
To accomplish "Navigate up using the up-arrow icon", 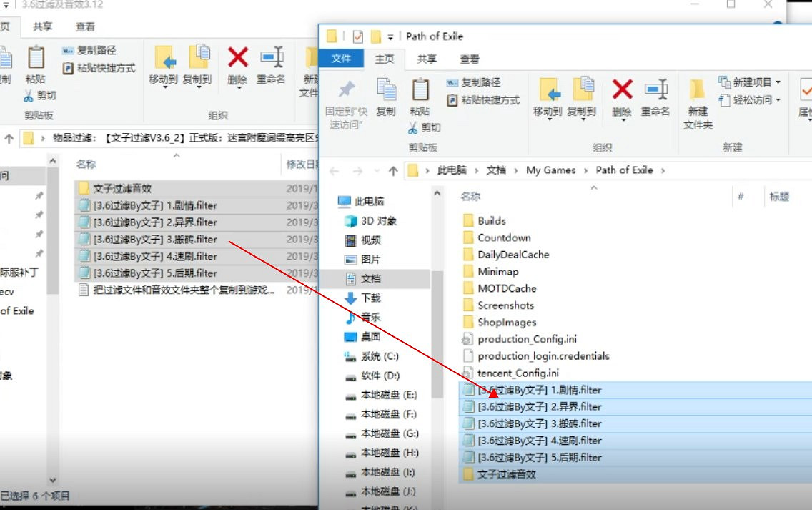I will tap(393, 170).
